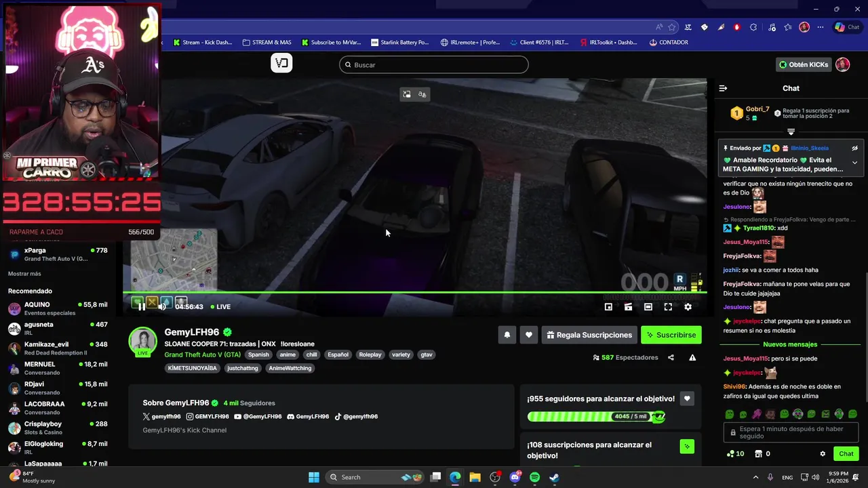This screenshot has height=488, width=868.
Task: Open mini player mode icon
Action: (x=608, y=307)
